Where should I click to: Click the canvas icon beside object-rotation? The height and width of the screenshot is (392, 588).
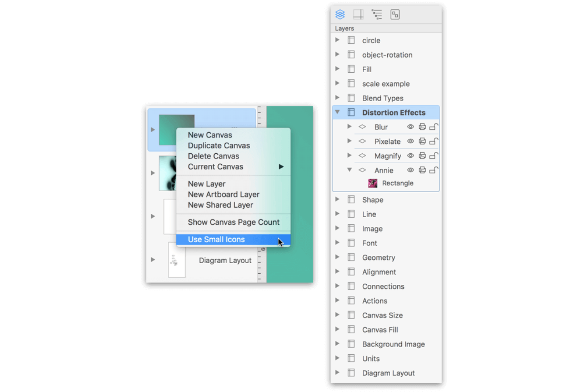pos(351,54)
